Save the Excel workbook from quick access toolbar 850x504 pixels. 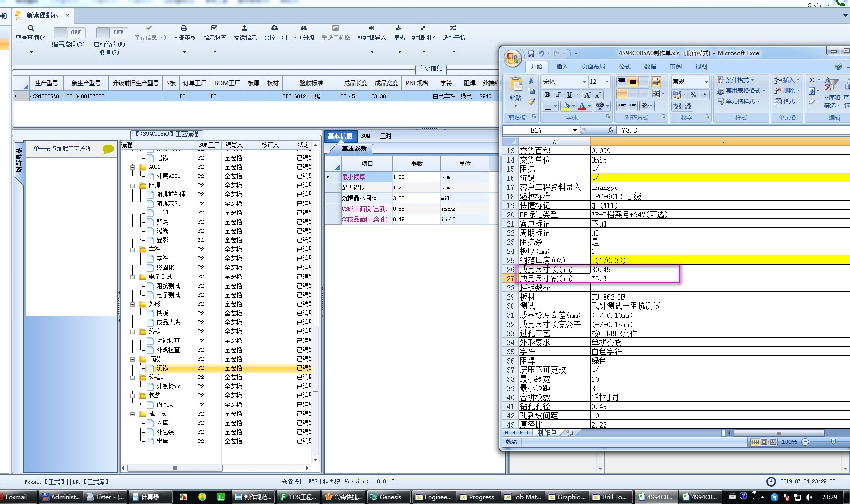pos(531,53)
